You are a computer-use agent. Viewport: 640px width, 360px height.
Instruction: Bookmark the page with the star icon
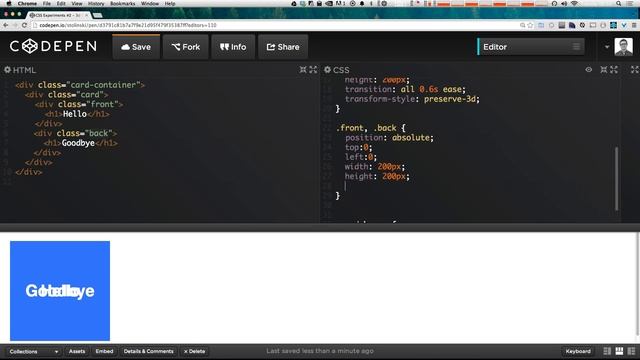click(530, 25)
